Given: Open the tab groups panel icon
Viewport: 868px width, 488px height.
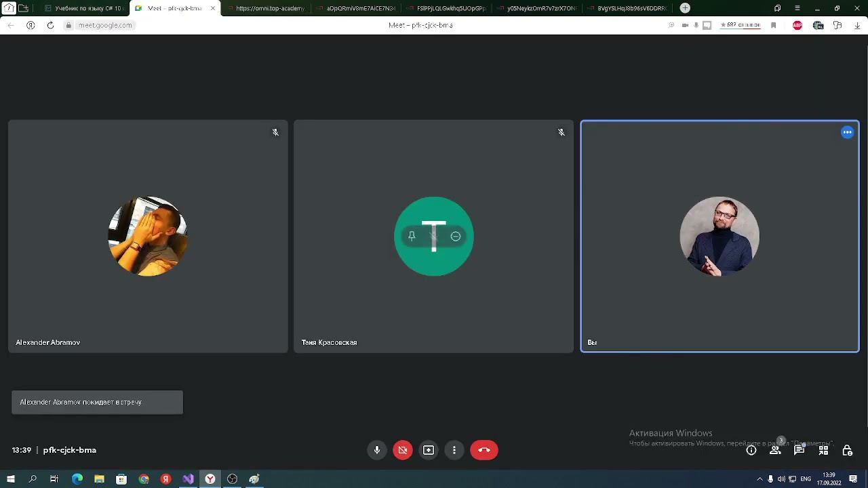Looking at the screenshot, I should (778, 8).
